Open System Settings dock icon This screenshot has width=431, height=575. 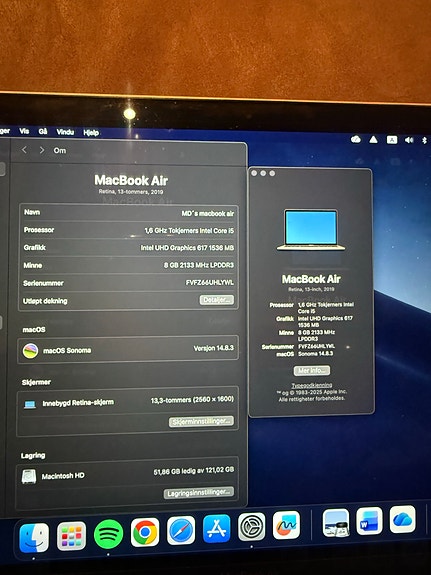tap(252, 527)
